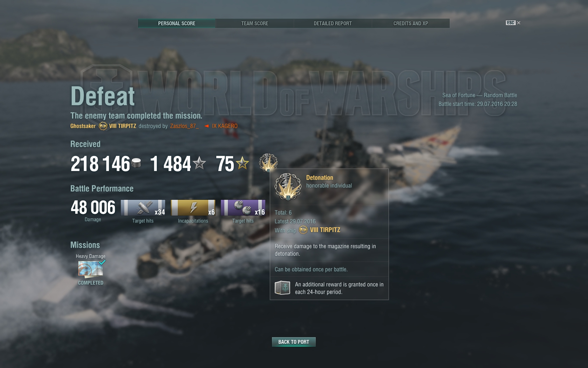Select the Personal Score tab
This screenshot has width=588, height=368.
[177, 23]
